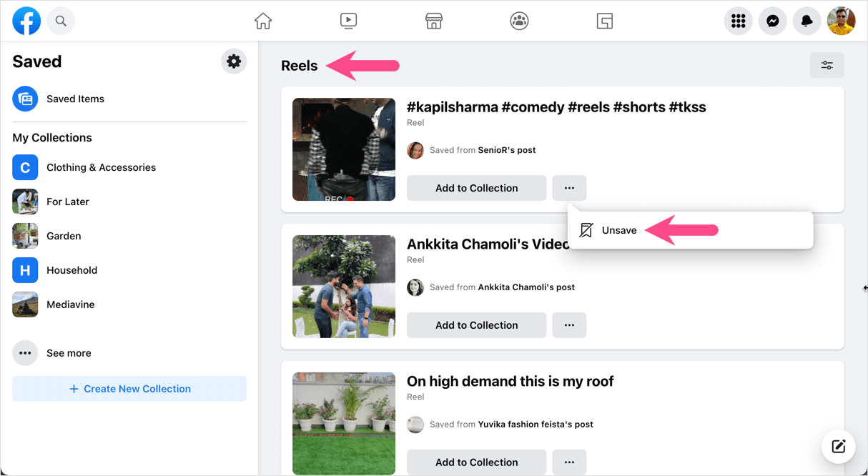
Task: Open the Watch video icon
Action: pos(348,21)
